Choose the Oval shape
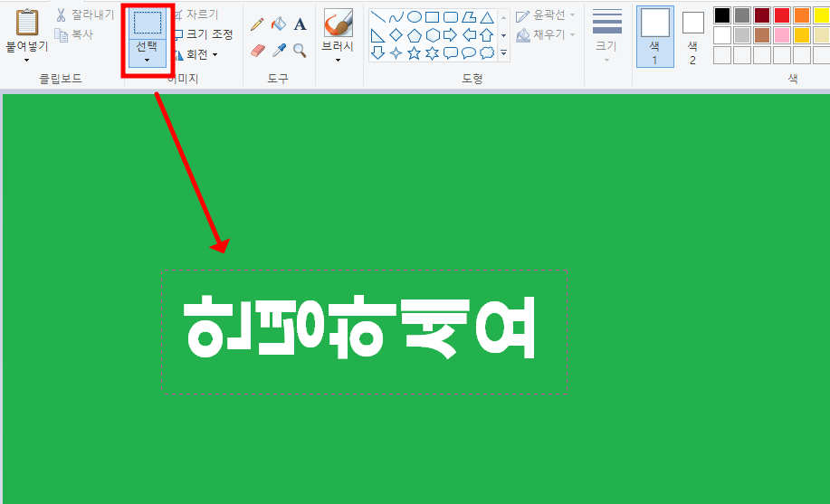The width and height of the screenshot is (830, 504). (x=414, y=17)
